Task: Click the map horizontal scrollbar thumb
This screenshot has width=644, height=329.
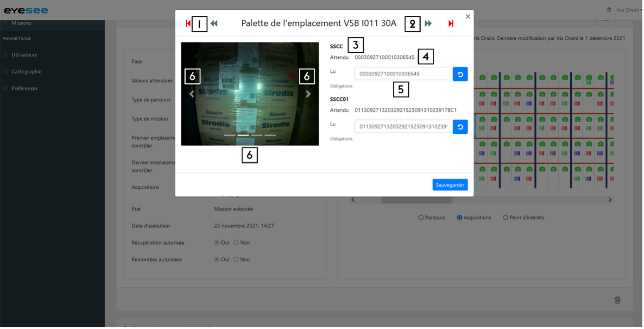Action: 417,200
